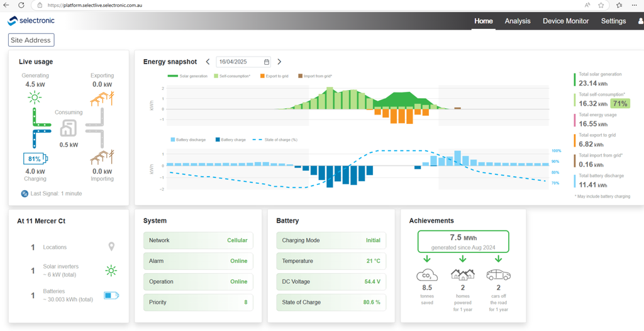This screenshot has width=644, height=331.
Task: Click the Selectronic logo
Action: pyautogui.click(x=31, y=21)
